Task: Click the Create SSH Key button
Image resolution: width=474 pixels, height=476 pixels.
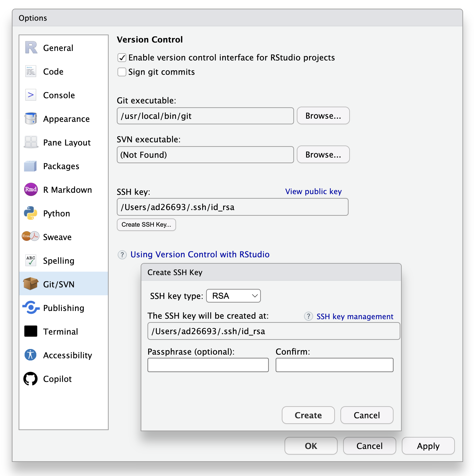Action: coord(146,224)
